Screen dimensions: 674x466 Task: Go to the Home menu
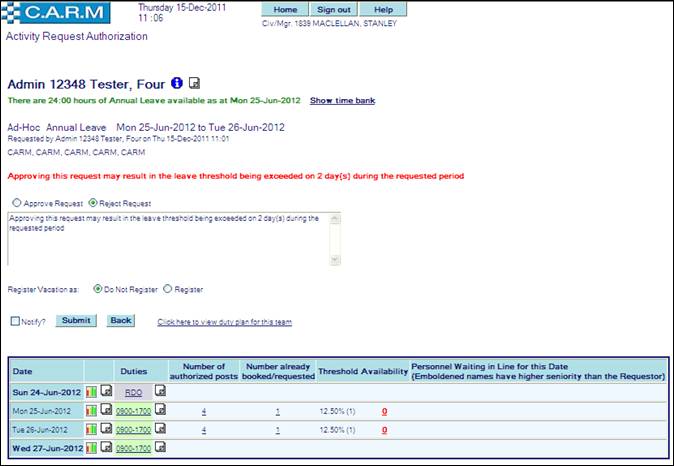coord(285,9)
